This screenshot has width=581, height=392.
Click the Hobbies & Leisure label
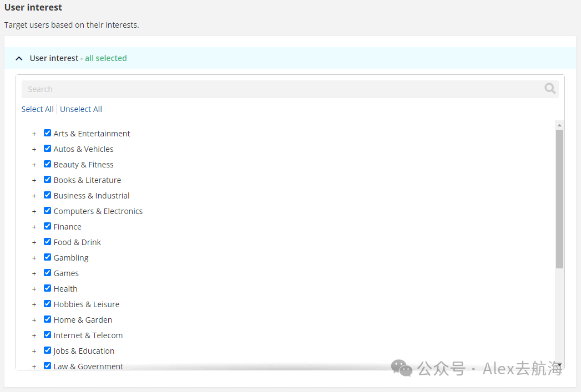(x=87, y=304)
